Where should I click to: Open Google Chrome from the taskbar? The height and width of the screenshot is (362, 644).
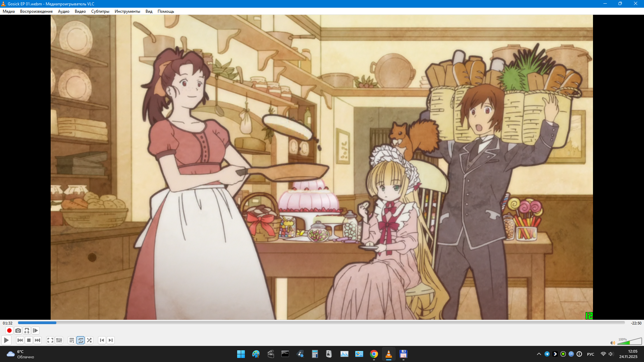click(374, 354)
